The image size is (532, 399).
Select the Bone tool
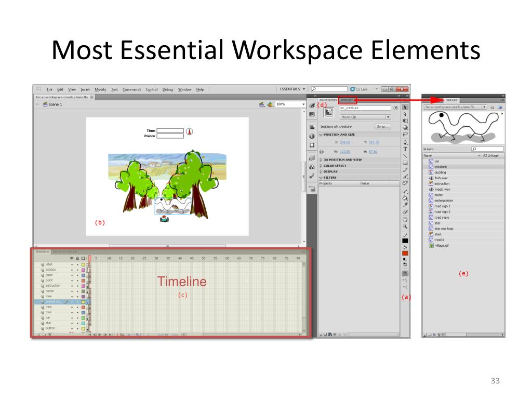(405, 191)
